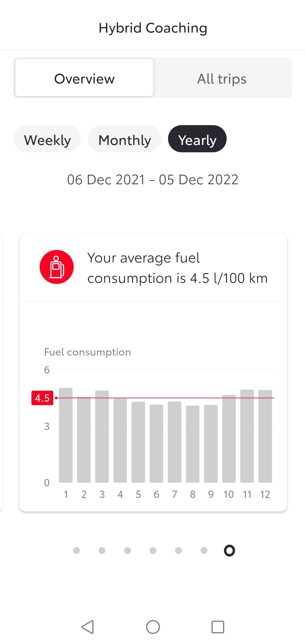
Task: Select the sixth carousel page dot
Action: [204, 550]
